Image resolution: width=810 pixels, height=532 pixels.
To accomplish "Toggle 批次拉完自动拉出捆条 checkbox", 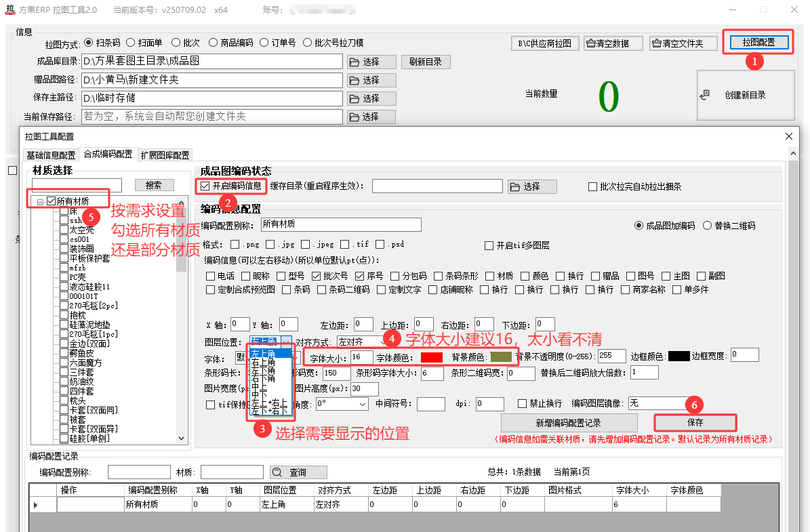I will (x=593, y=186).
